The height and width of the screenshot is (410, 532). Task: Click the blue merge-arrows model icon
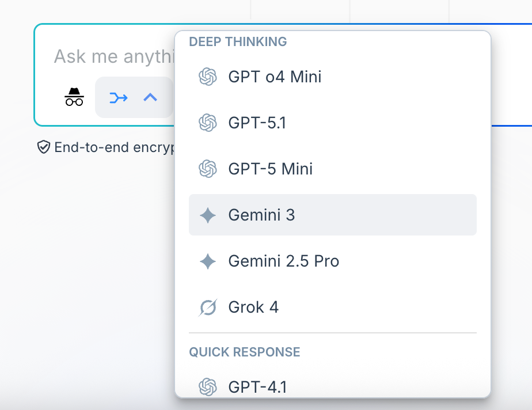119,98
